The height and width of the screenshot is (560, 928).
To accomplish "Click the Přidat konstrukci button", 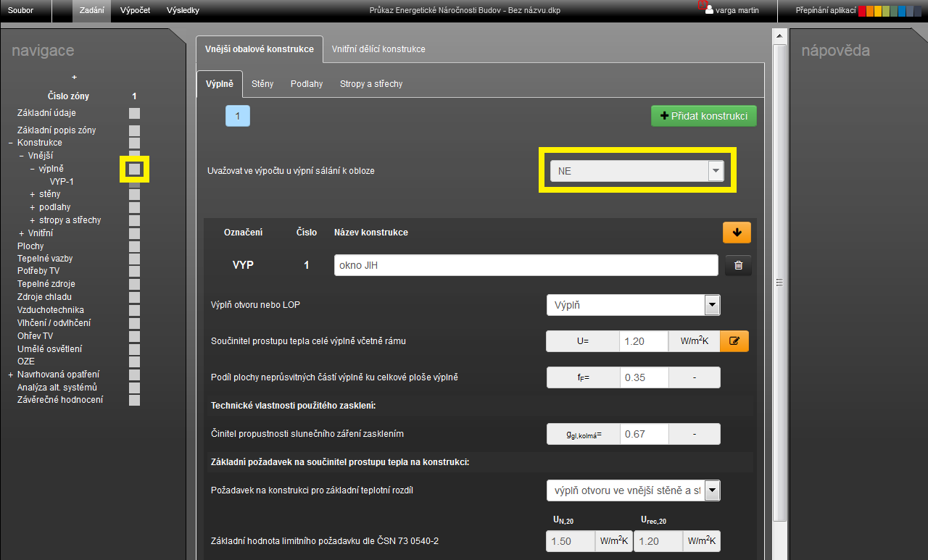I will pyautogui.click(x=704, y=116).
